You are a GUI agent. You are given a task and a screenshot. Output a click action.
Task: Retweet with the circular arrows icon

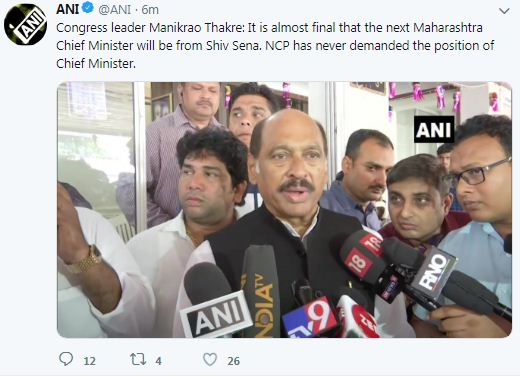tap(138, 359)
